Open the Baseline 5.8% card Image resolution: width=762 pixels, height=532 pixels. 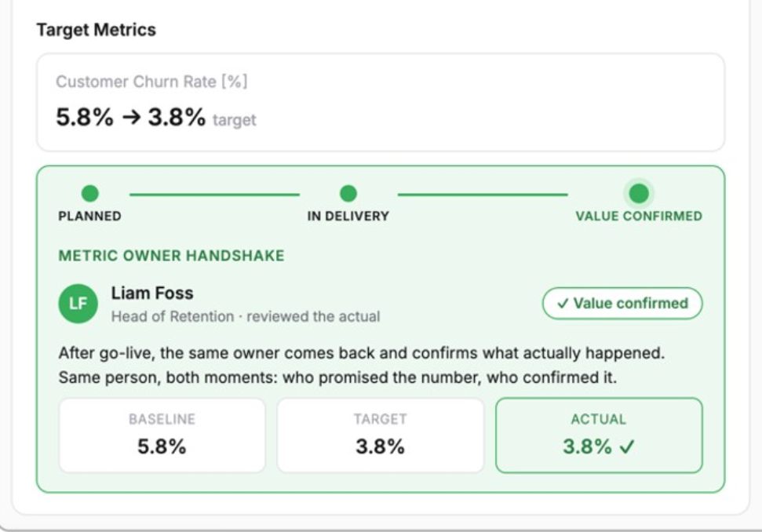pos(162,435)
